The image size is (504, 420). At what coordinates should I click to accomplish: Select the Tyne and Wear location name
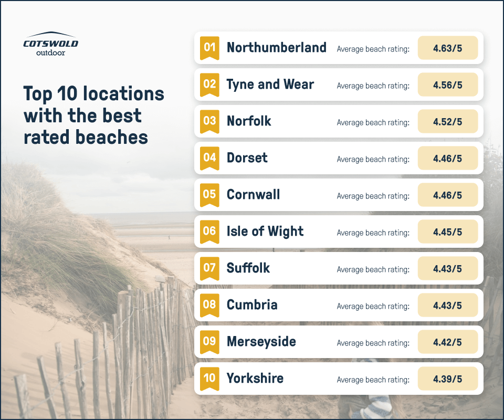(x=270, y=85)
